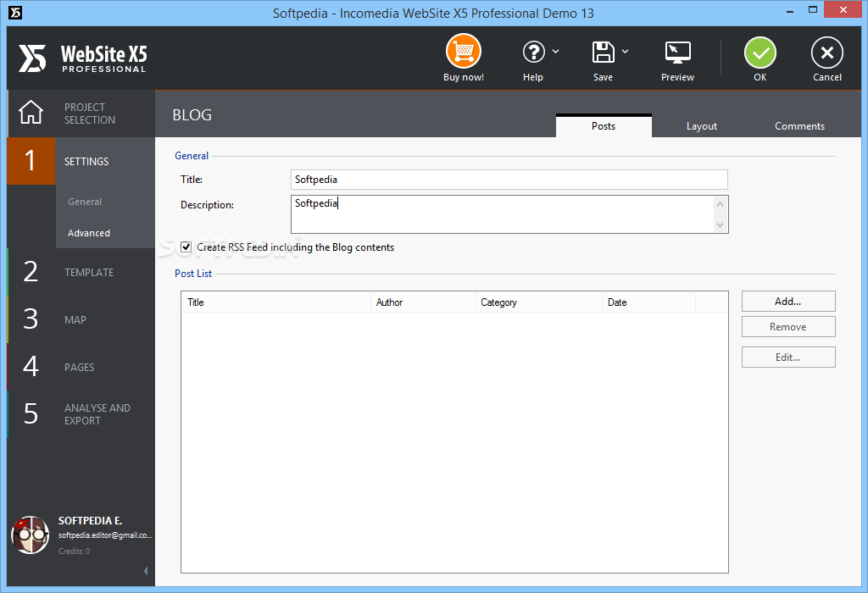Image resolution: width=868 pixels, height=593 pixels.
Task: Click into the blog Title field
Action: pyautogui.click(x=509, y=180)
